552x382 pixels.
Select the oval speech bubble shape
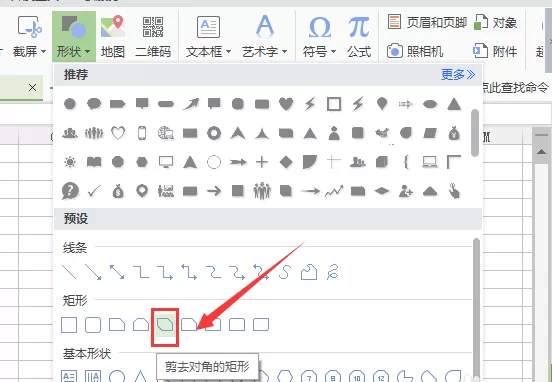94,104
